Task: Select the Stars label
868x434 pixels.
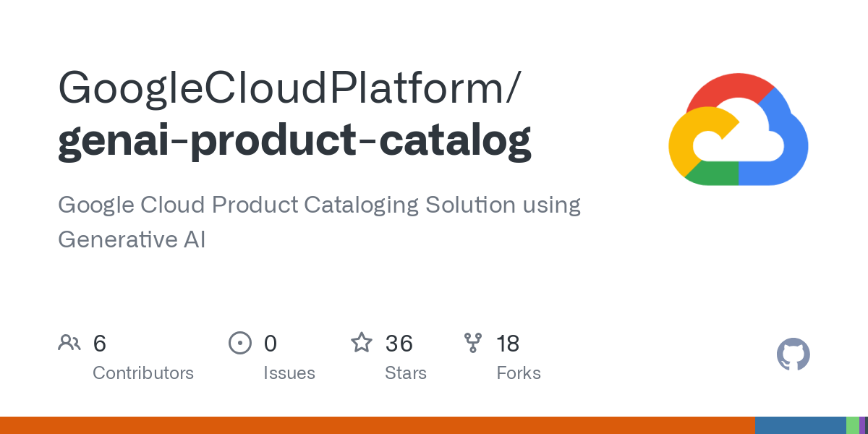Action: (406, 373)
